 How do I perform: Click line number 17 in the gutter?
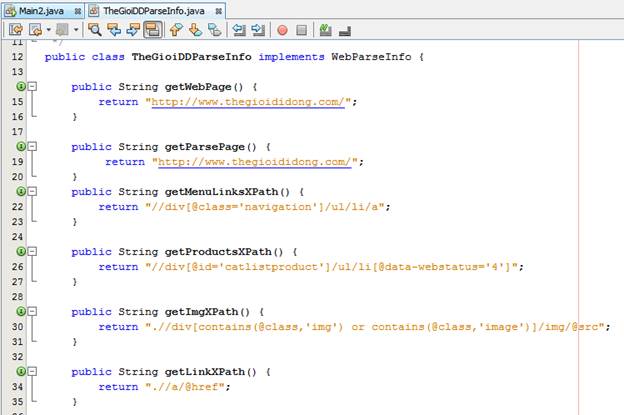[x=17, y=132]
